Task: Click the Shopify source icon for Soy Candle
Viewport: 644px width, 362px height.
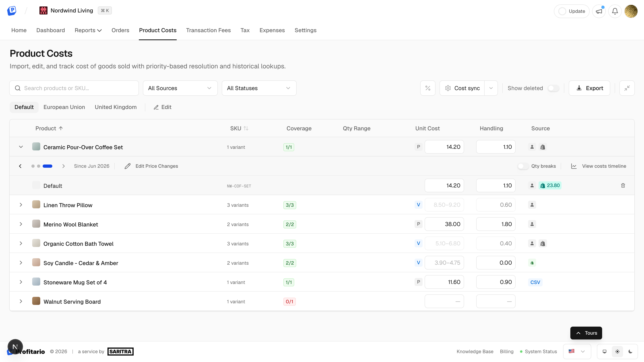Action: [x=532, y=263]
